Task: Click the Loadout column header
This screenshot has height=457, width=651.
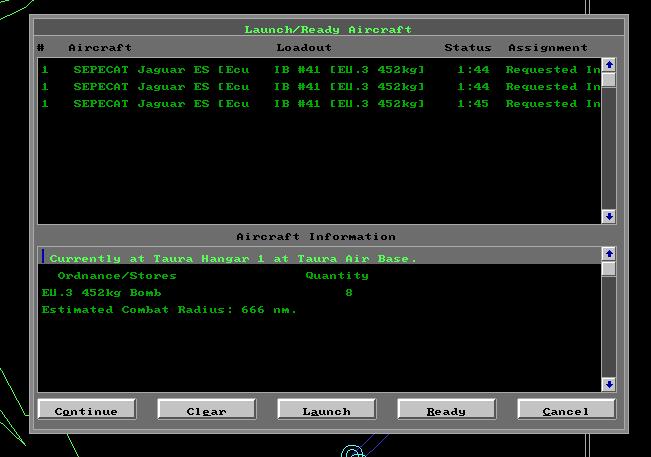Action: point(304,48)
